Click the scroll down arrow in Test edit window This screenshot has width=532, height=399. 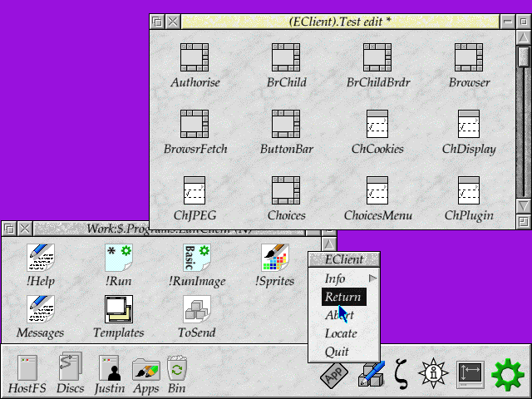pos(523,205)
